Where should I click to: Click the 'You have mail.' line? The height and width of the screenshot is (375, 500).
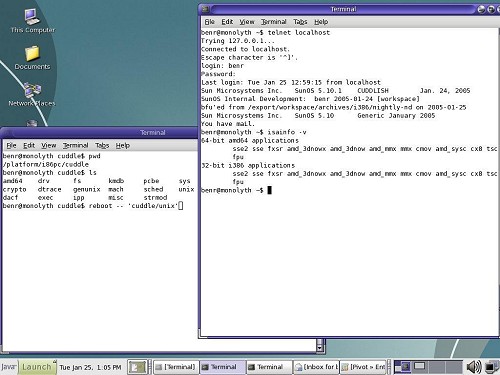[228, 124]
